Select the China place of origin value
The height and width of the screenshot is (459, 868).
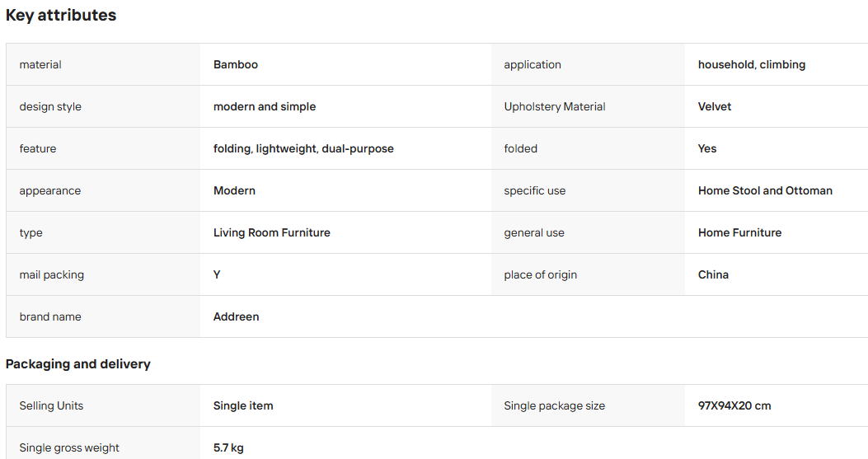pyautogui.click(x=713, y=275)
